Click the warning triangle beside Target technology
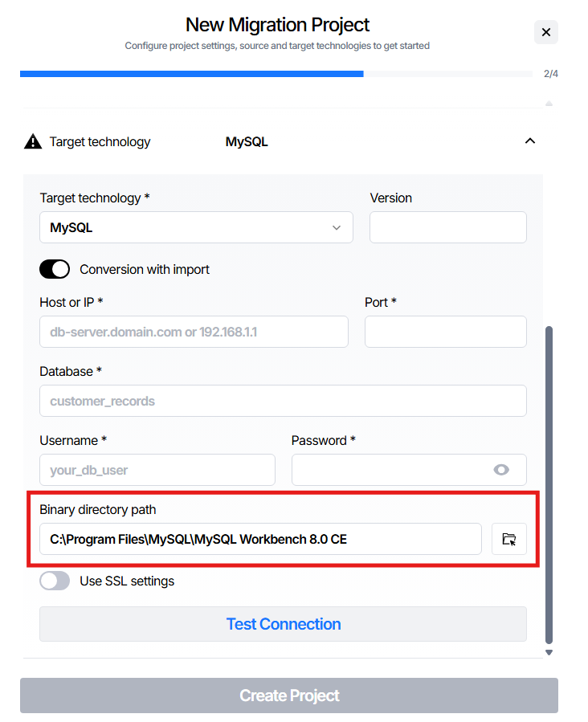Viewport: 588px width, 722px height. [33, 142]
